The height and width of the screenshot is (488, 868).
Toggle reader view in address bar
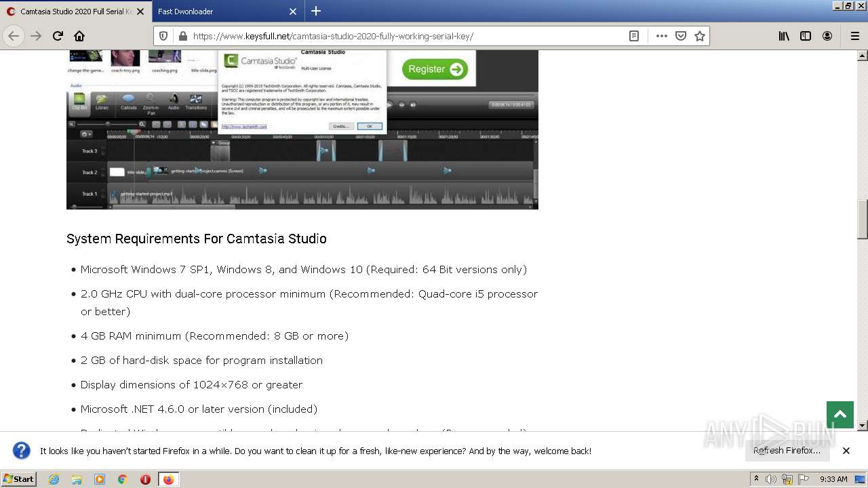coord(634,36)
